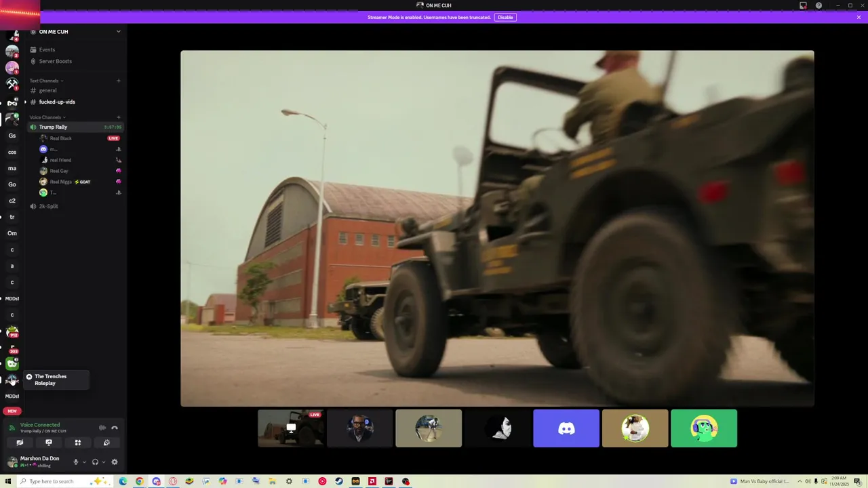868x488 pixels.
Task: Focus the main stream video
Action: (497, 228)
